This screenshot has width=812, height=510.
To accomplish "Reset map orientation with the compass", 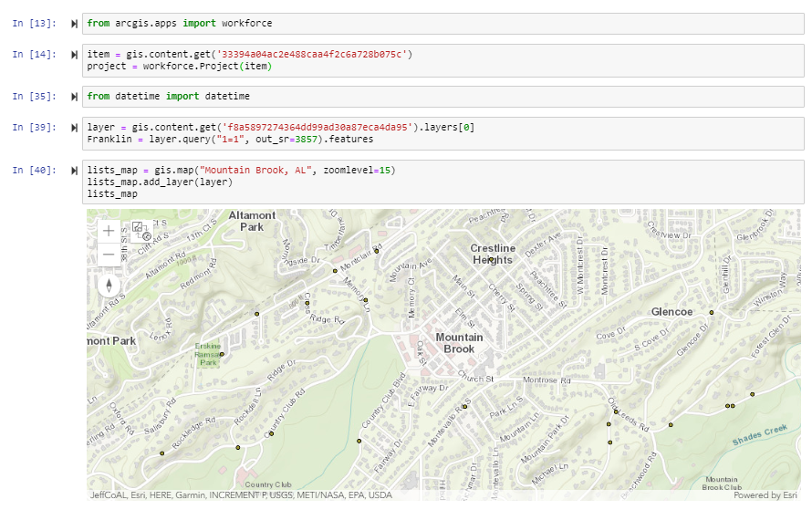I will coord(109,286).
